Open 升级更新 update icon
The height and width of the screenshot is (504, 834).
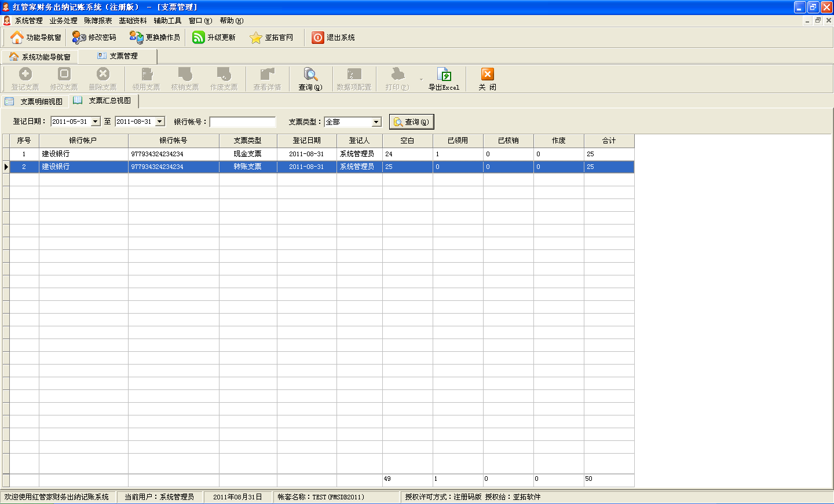coord(199,38)
